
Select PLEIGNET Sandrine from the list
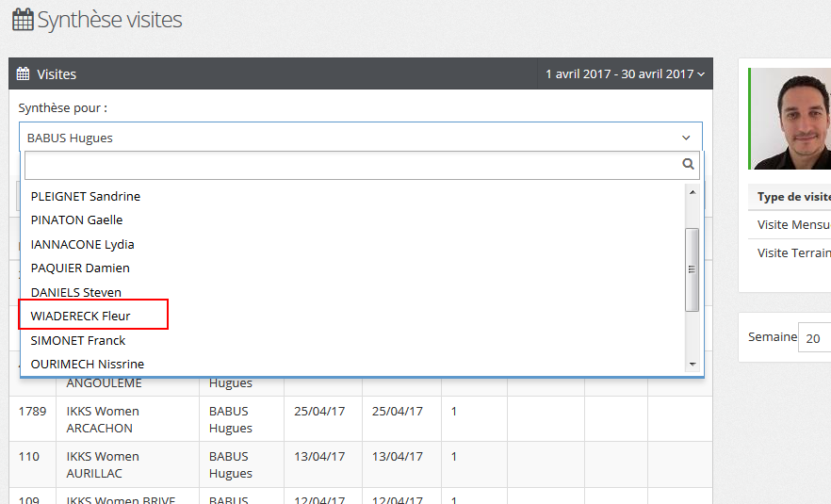click(86, 196)
